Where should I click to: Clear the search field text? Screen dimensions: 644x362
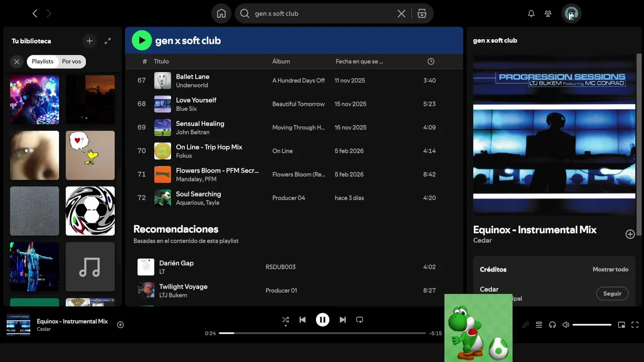tap(401, 14)
